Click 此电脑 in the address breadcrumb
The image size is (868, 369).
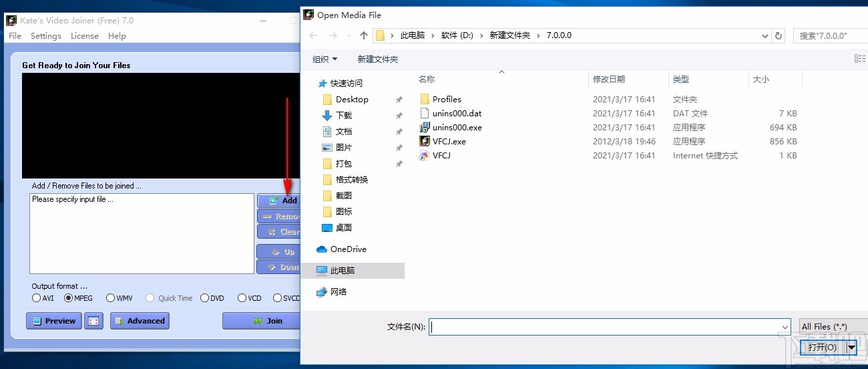(413, 35)
